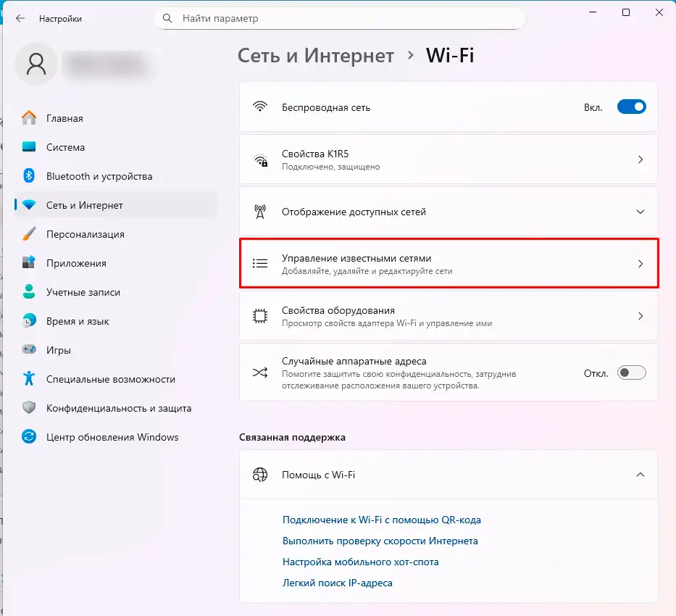Open Свойства K1R5 via the chevron
Screen dimensions: 676x616
[x=640, y=159]
